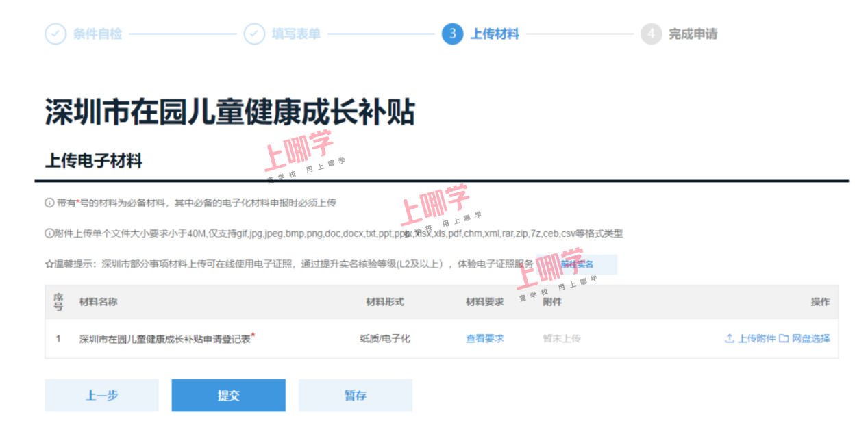Click the upload arrow icon beside 上传附件
The width and height of the screenshot is (868, 432).
(729, 338)
